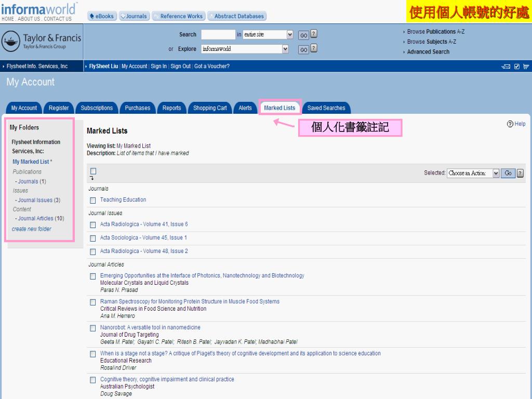Screen dimensions: 532x399
Task: Select Journal Issues (3) in My Folders
Action: tap(39, 200)
